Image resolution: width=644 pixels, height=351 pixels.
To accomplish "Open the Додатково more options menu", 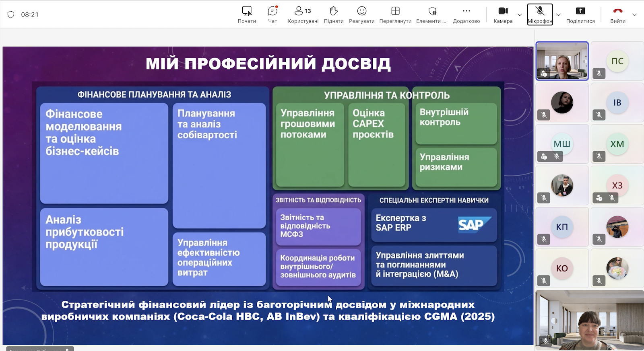I will (466, 14).
